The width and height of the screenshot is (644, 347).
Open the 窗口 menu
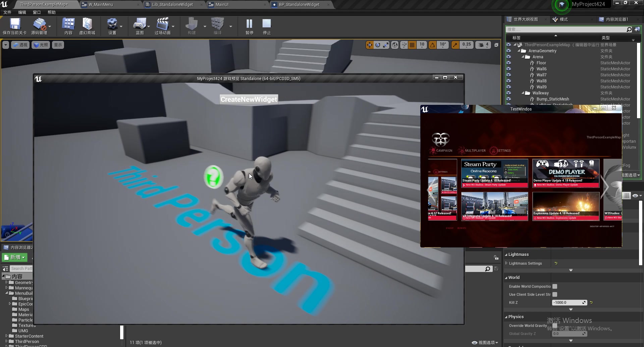pyautogui.click(x=37, y=12)
